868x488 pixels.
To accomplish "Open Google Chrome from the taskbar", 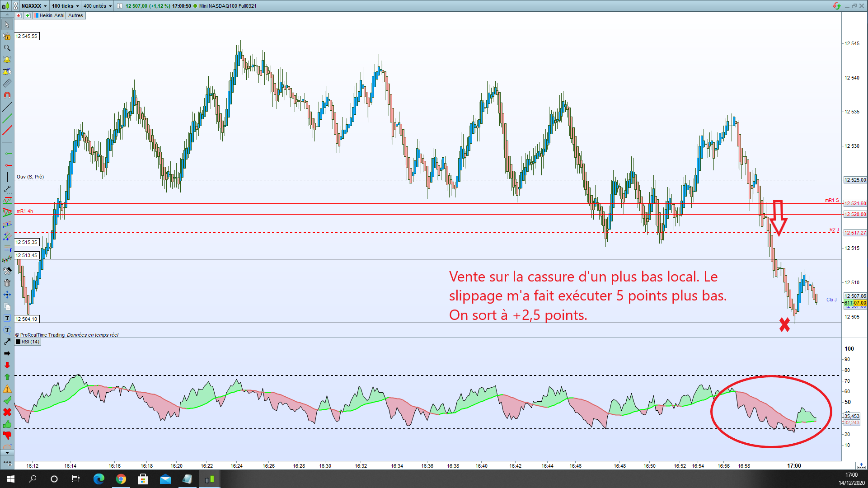I will [x=121, y=479].
